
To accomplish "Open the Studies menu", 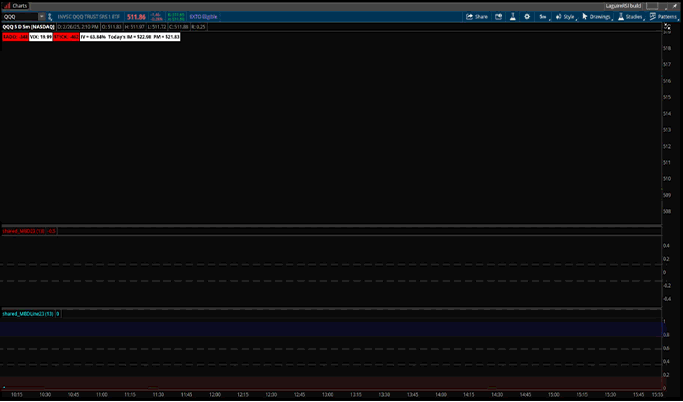I will click(x=630, y=17).
